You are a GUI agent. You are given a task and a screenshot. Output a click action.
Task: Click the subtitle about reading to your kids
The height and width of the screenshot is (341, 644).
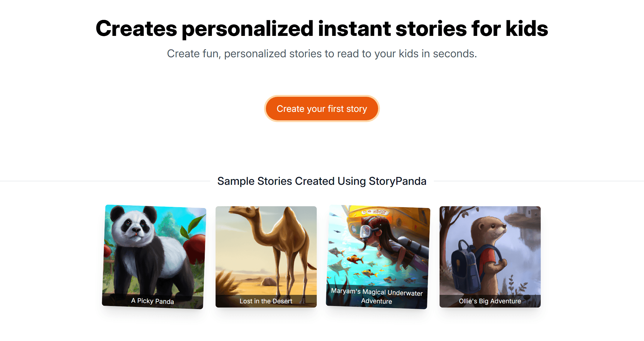coord(322,54)
